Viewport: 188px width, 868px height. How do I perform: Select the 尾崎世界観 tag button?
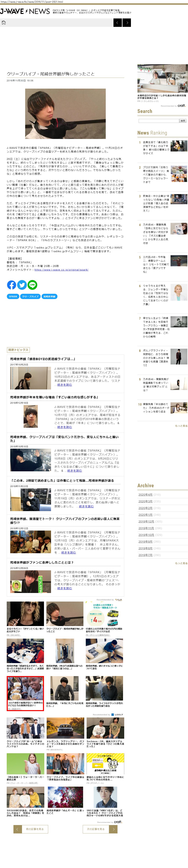pyautogui.click(x=49, y=296)
